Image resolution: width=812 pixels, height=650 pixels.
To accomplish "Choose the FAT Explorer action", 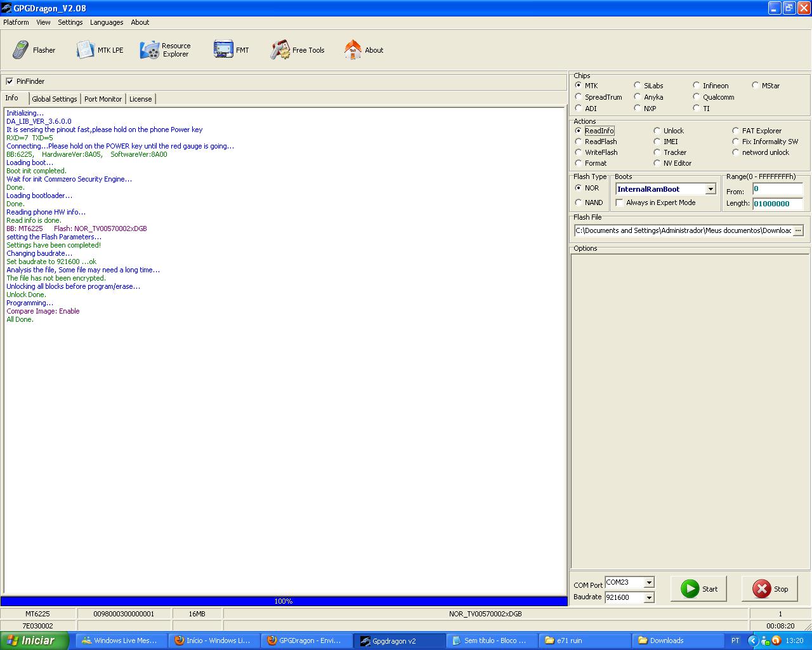I will [x=735, y=130].
